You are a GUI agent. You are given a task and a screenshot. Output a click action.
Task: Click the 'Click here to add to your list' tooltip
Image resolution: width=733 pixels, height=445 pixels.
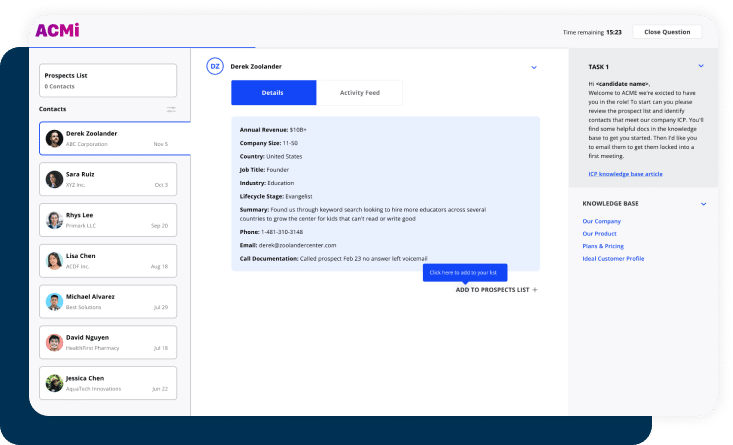(465, 273)
